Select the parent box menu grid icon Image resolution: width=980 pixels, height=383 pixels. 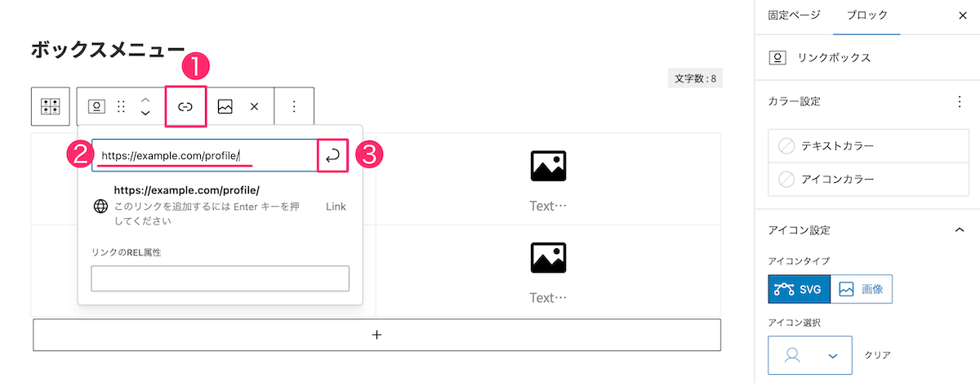51,107
